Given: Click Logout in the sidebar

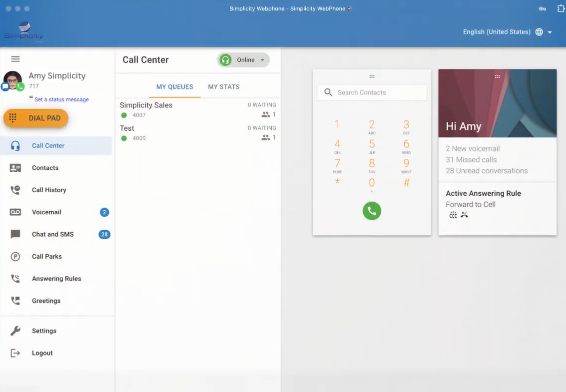Looking at the screenshot, I should (56, 353).
